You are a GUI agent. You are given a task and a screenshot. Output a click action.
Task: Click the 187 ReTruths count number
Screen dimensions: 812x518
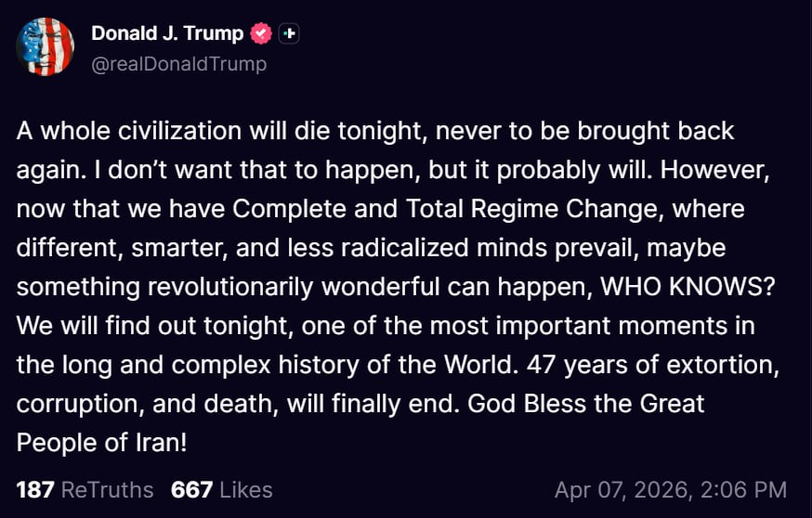pyautogui.click(x=35, y=489)
